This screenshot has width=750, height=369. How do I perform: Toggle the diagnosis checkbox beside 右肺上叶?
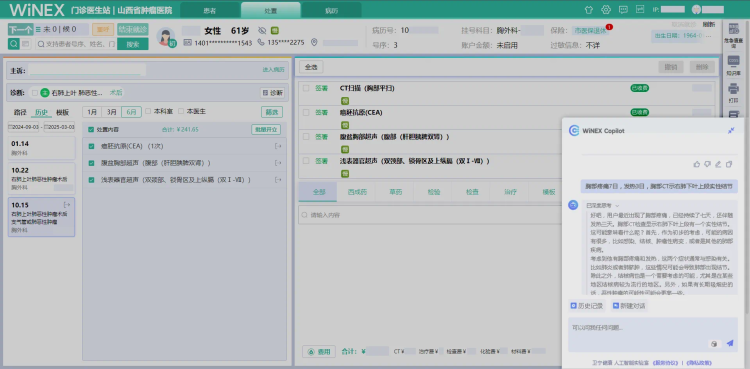35,92
